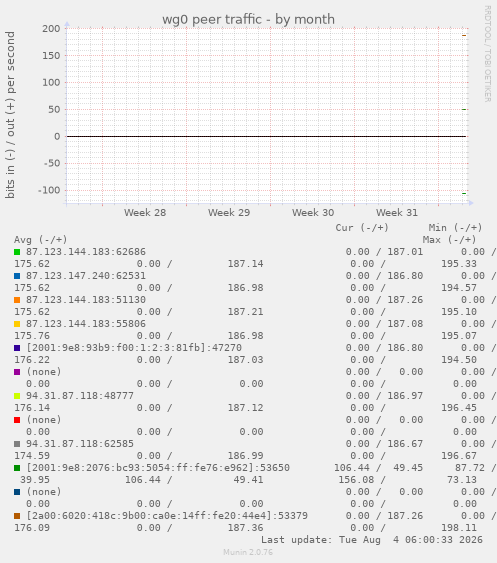Click the 'Week 28' x-axis label

pyautogui.click(x=145, y=213)
